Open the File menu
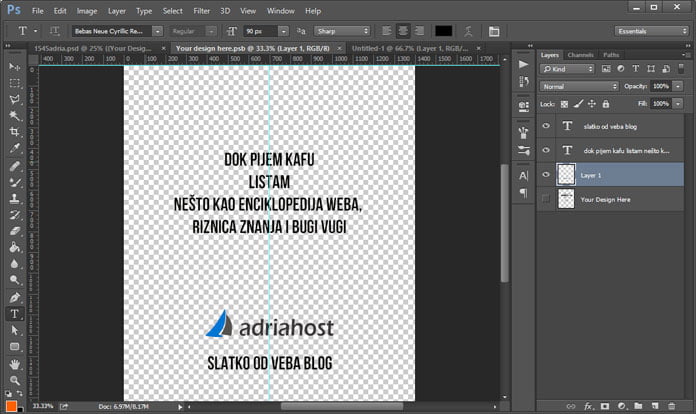This screenshot has height=414, width=696. click(x=38, y=11)
